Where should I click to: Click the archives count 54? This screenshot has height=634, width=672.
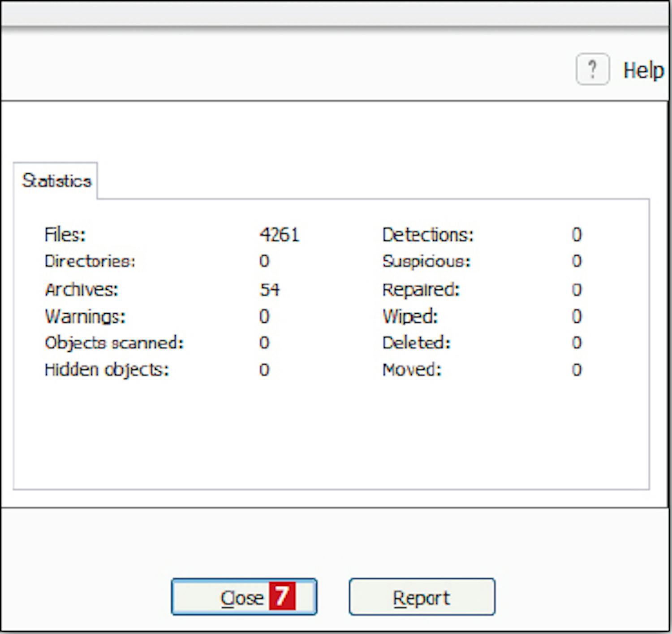click(x=270, y=289)
